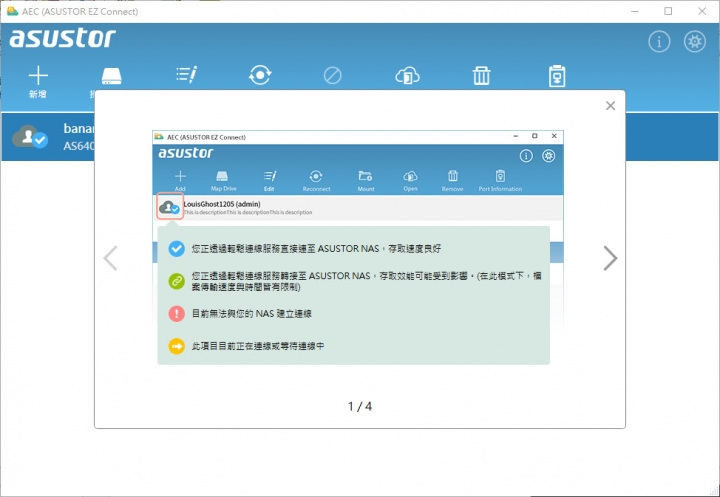The height and width of the screenshot is (497, 720).
Task: Click the cloud status icon beside the banan entry
Action: click(30, 137)
